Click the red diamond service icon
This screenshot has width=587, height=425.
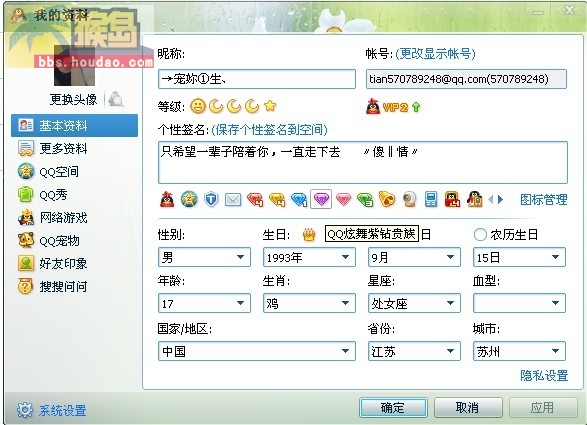255,200
